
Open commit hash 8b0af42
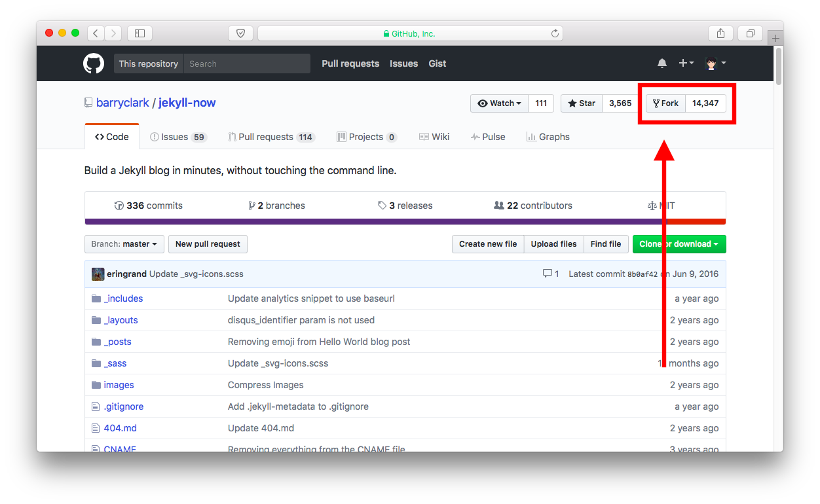click(643, 274)
